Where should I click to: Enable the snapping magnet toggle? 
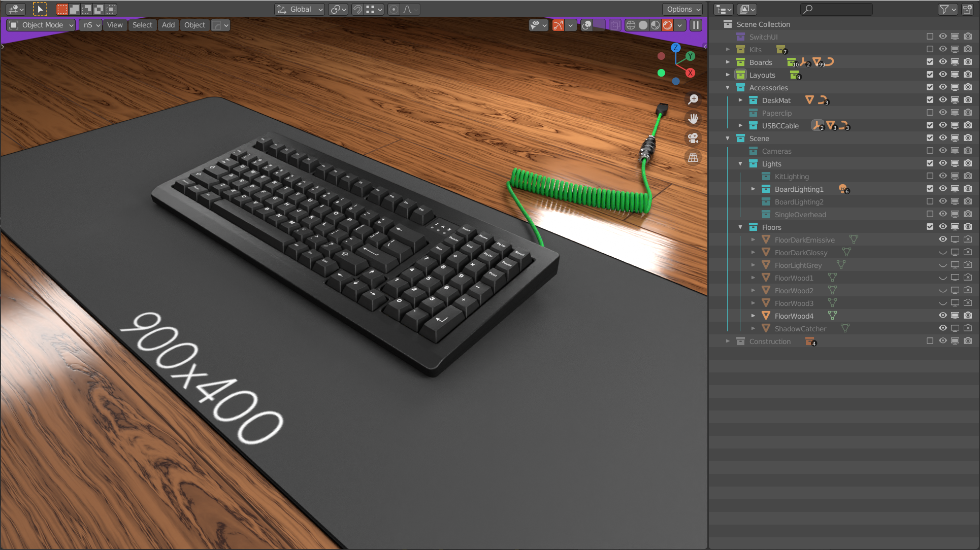(357, 9)
